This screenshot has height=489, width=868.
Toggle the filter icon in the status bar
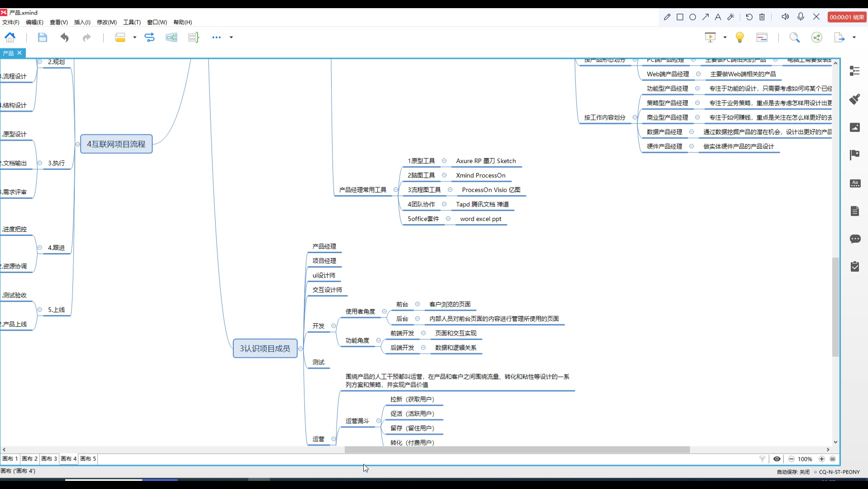tap(762, 459)
